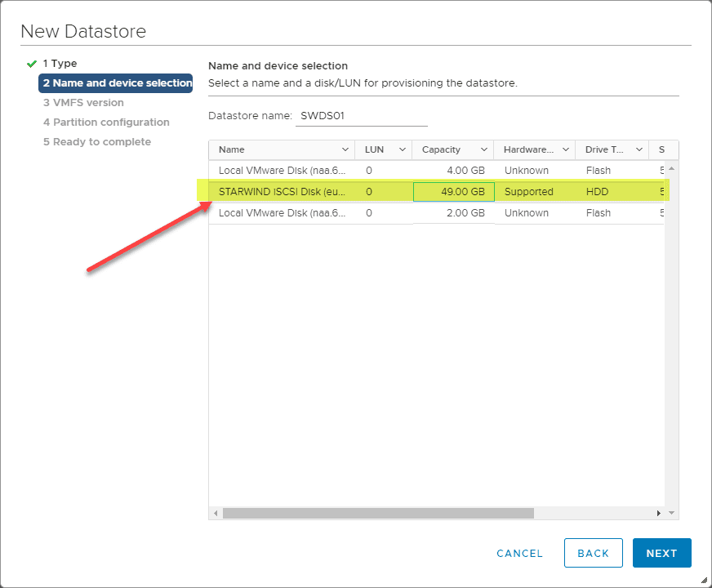The width and height of the screenshot is (712, 588).
Task: Open the Name column filter chevron
Action: (x=345, y=150)
